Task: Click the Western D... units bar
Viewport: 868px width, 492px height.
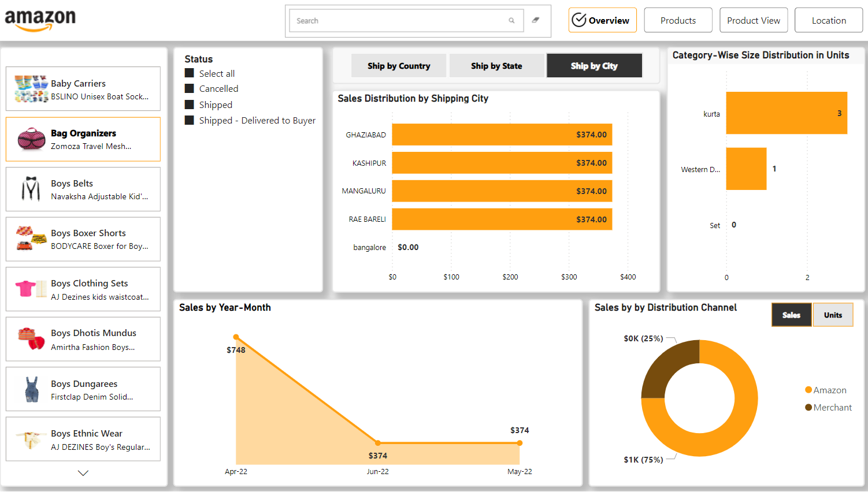Action: [746, 169]
